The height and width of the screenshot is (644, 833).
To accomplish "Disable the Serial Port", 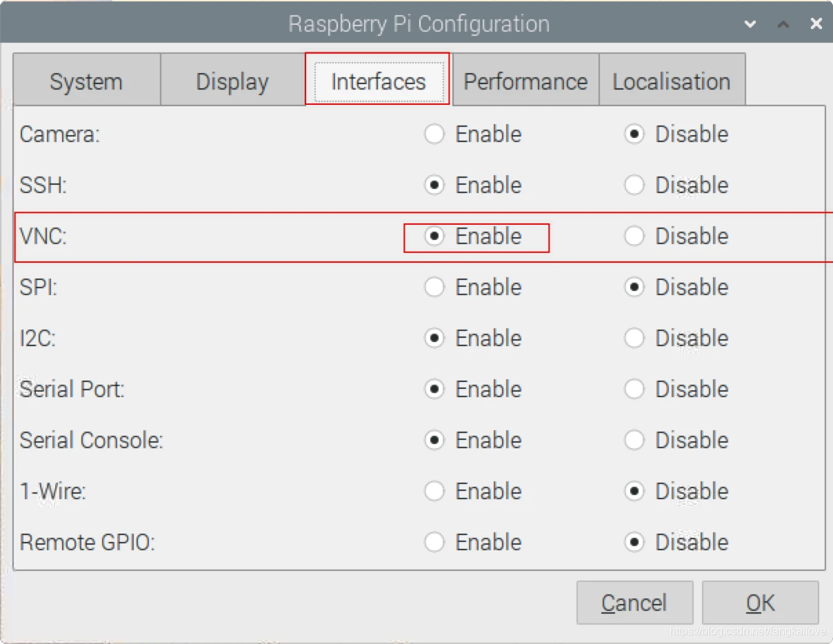I will (676, 389).
